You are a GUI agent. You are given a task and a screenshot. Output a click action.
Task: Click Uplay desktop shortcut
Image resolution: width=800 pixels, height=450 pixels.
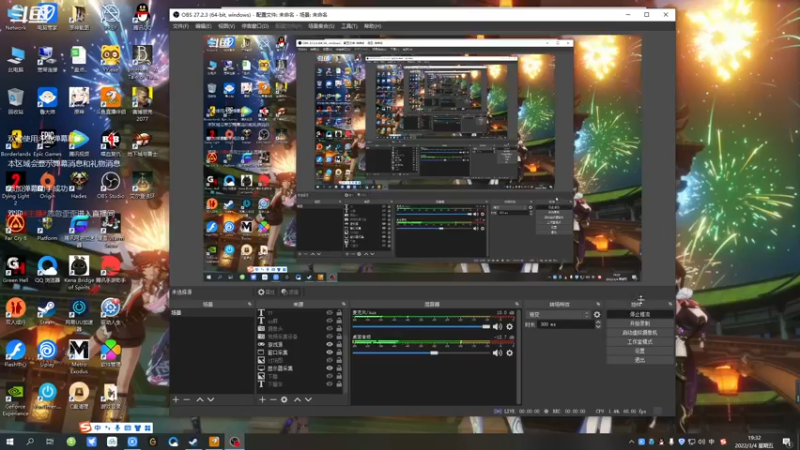pos(47,353)
